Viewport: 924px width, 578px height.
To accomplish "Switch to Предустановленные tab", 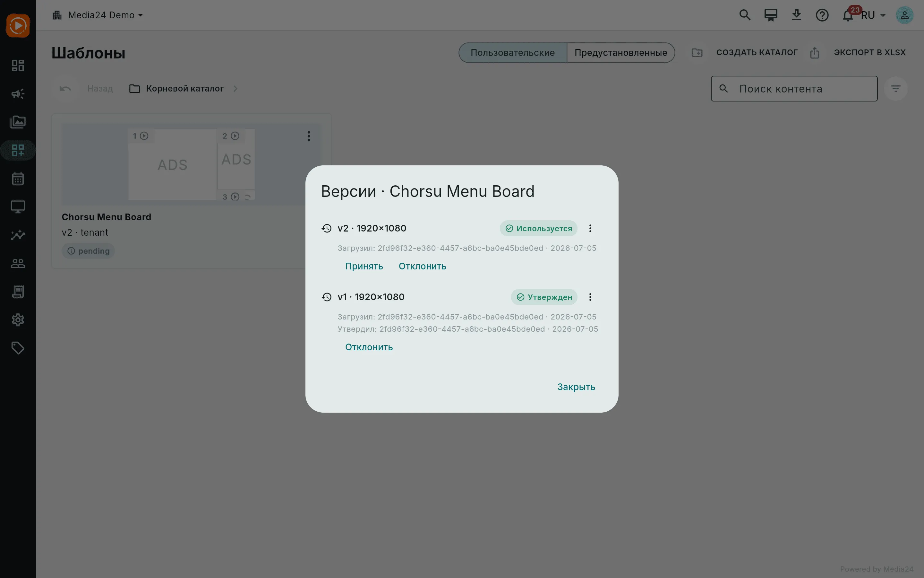I will (621, 52).
